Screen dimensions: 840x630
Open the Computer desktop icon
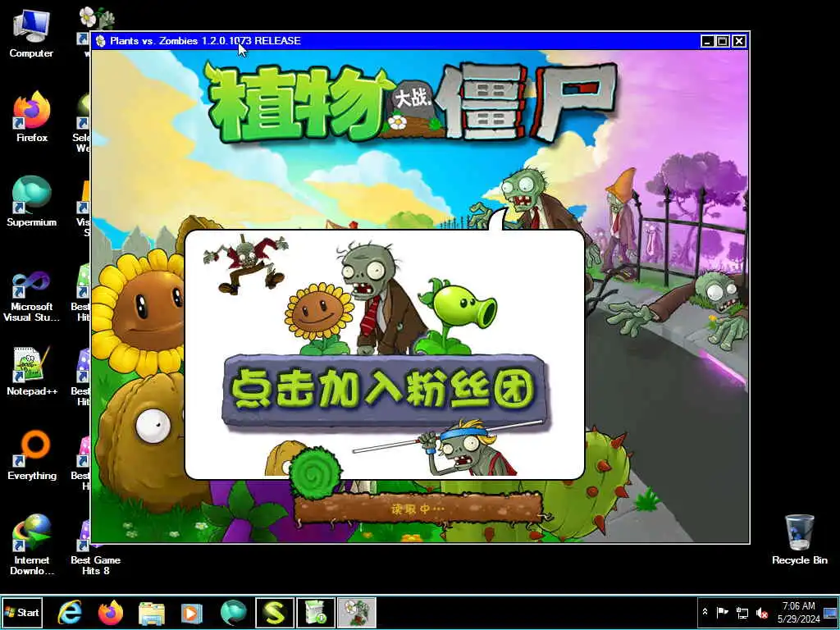pos(31,33)
